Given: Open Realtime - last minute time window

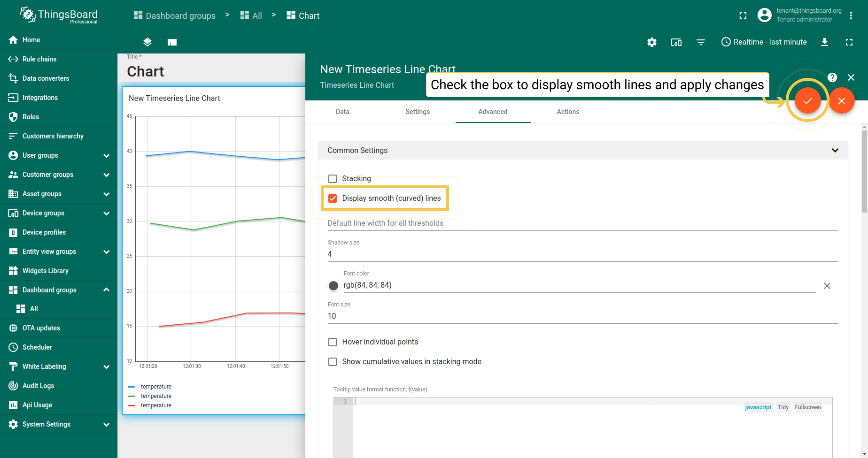Looking at the screenshot, I should coord(764,42).
